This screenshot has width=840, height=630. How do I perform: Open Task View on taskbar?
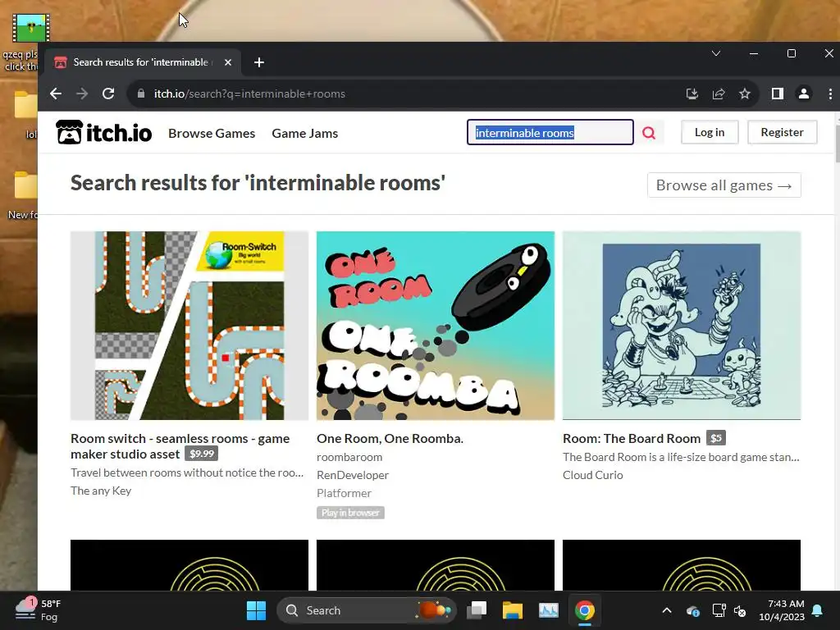(x=477, y=610)
